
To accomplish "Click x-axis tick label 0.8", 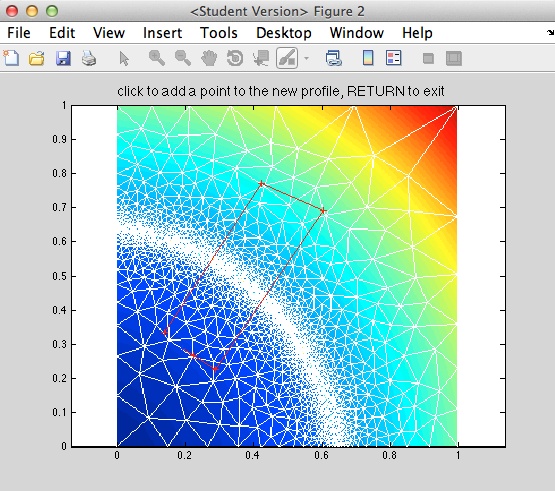I will point(389,455).
